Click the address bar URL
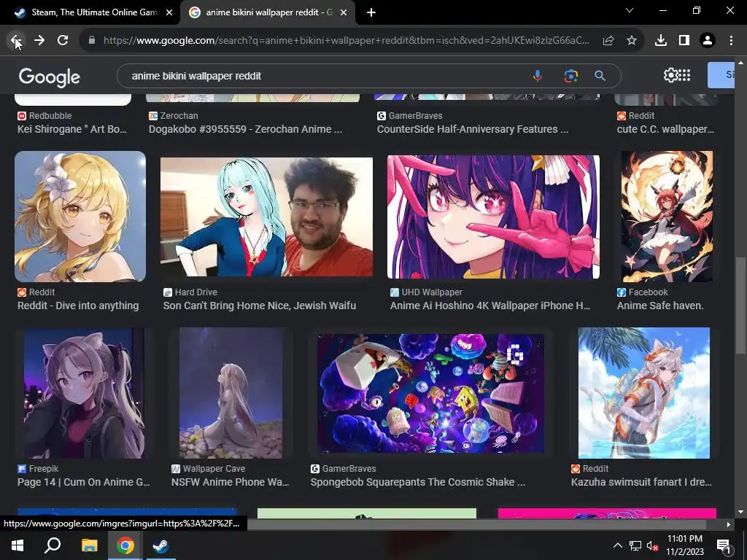The image size is (747, 560). point(347,41)
